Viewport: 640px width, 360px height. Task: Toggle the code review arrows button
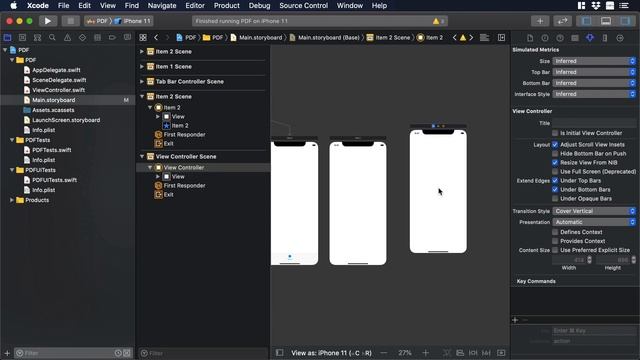tap(562, 21)
